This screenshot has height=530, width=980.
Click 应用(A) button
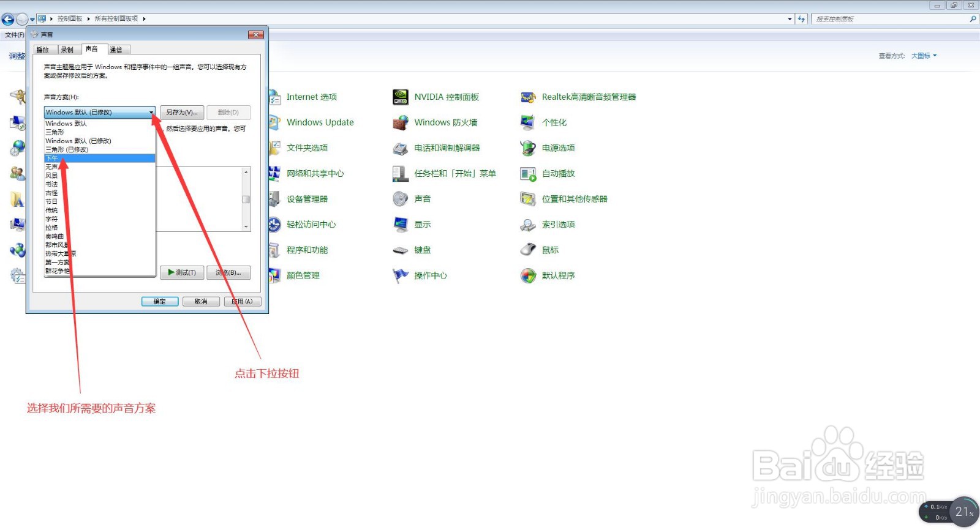243,302
